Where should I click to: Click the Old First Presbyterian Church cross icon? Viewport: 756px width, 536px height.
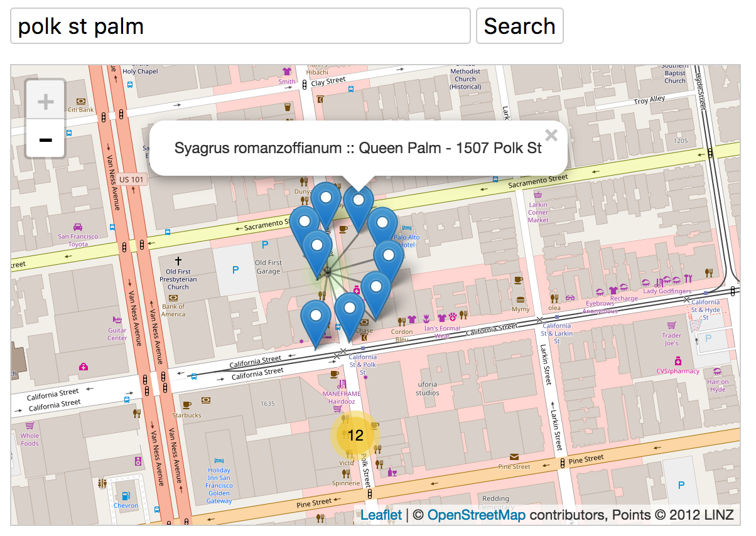tap(178, 260)
